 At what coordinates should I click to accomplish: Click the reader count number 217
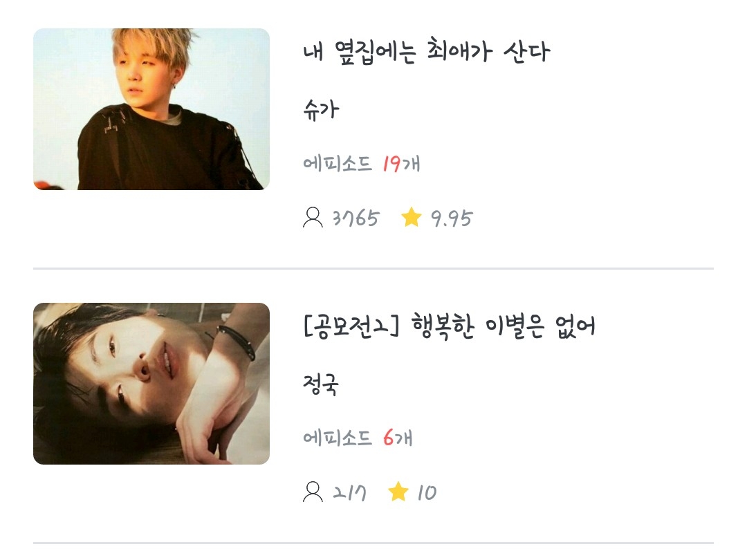click(x=349, y=493)
